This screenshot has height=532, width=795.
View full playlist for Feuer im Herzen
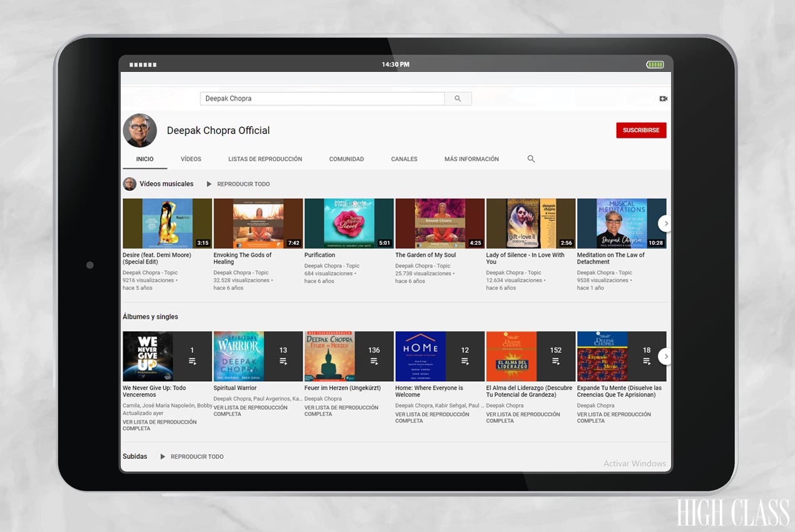tap(341, 411)
